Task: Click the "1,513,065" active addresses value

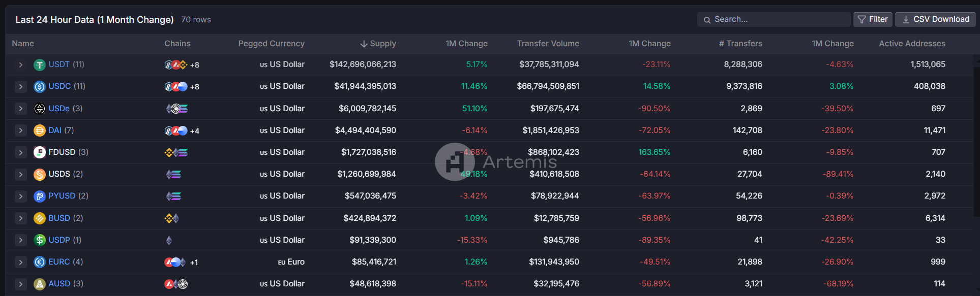Action: 928,64
